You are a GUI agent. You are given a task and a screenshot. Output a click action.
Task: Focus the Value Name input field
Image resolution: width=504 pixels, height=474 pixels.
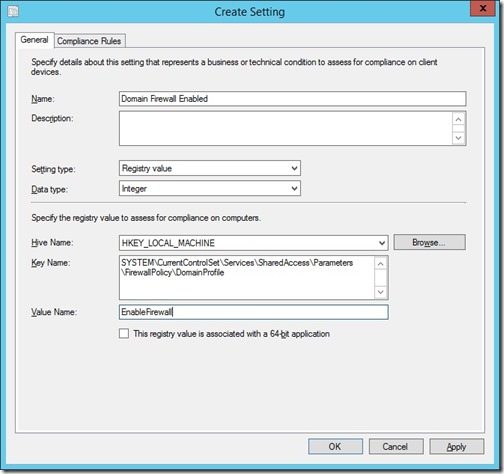click(x=254, y=312)
